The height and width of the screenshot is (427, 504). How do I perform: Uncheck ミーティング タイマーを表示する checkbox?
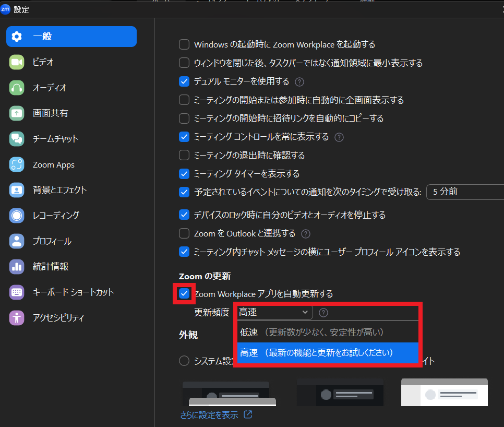(184, 173)
